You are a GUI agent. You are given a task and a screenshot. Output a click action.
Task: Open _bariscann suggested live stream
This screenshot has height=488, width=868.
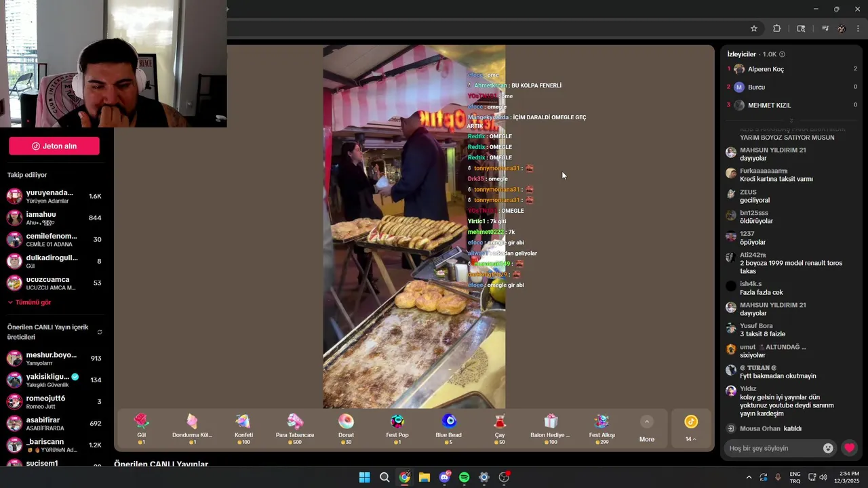point(54,445)
